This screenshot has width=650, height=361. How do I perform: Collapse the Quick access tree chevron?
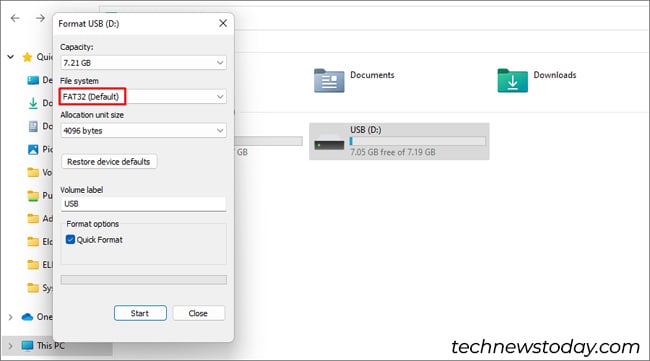tap(10, 57)
